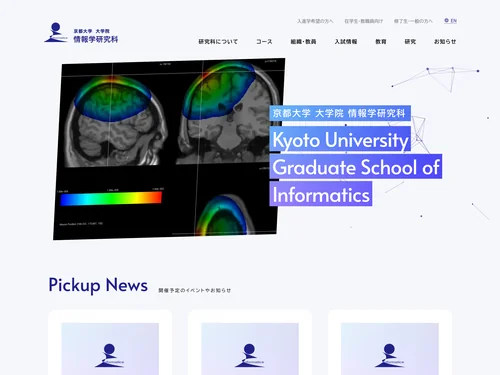Open the 教育 menu item

coord(381,42)
